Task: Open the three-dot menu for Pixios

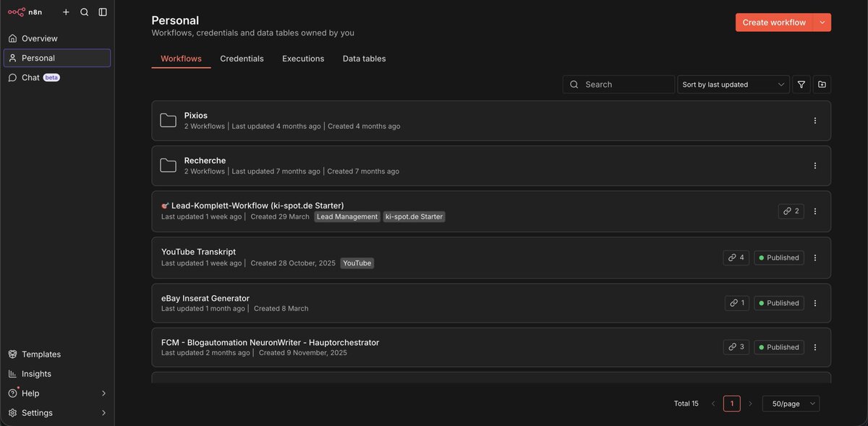Action: tap(815, 121)
